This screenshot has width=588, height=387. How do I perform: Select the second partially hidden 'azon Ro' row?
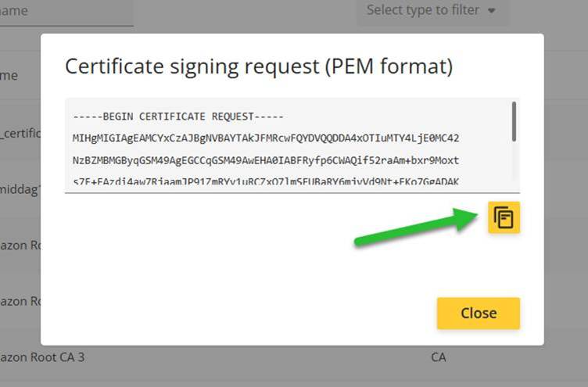(20, 301)
